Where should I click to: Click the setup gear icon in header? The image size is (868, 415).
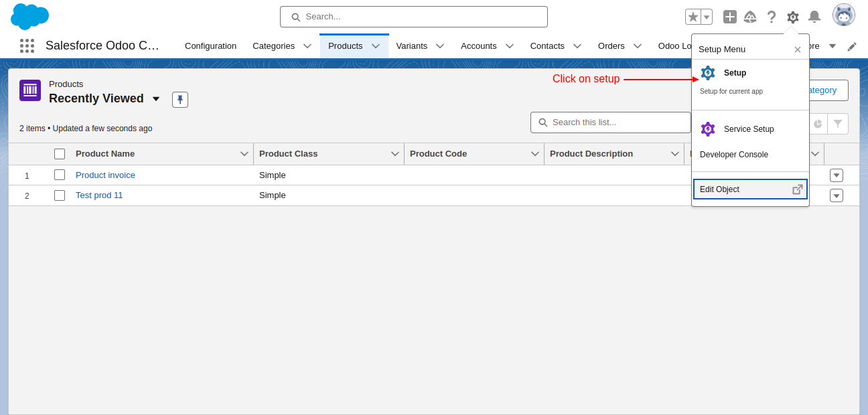[792, 17]
